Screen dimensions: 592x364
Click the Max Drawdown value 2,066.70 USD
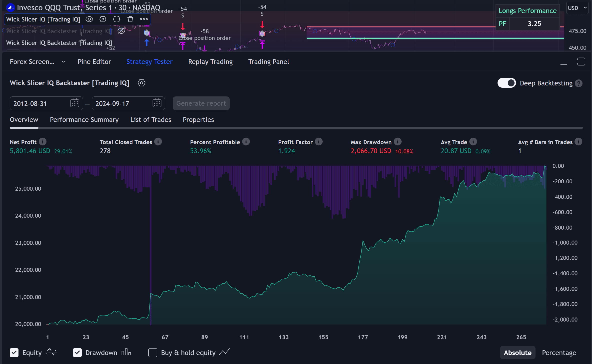click(371, 151)
